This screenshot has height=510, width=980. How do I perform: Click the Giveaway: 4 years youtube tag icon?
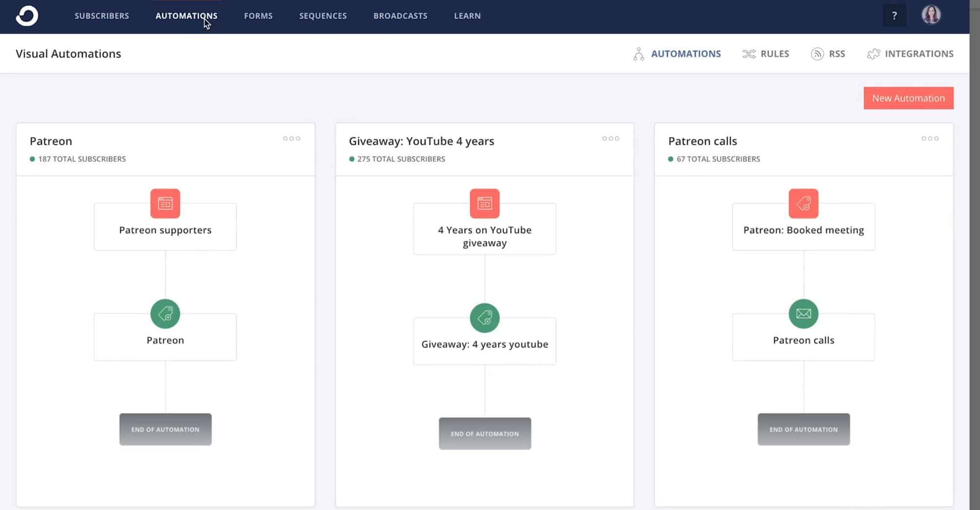click(485, 318)
